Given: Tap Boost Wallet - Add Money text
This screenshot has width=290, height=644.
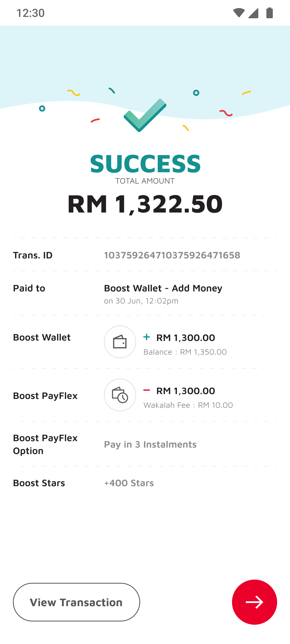Looking at the screenshot, I should [163, 288].
